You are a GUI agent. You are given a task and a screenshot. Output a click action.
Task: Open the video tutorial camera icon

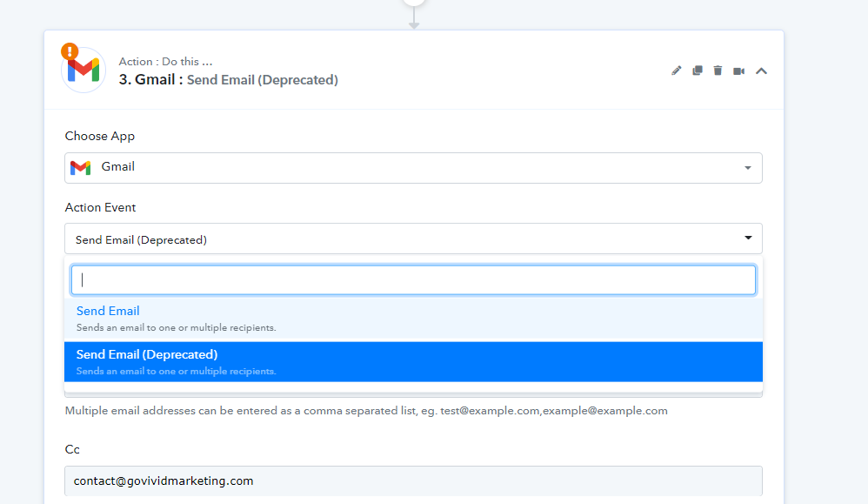(739, 71)
